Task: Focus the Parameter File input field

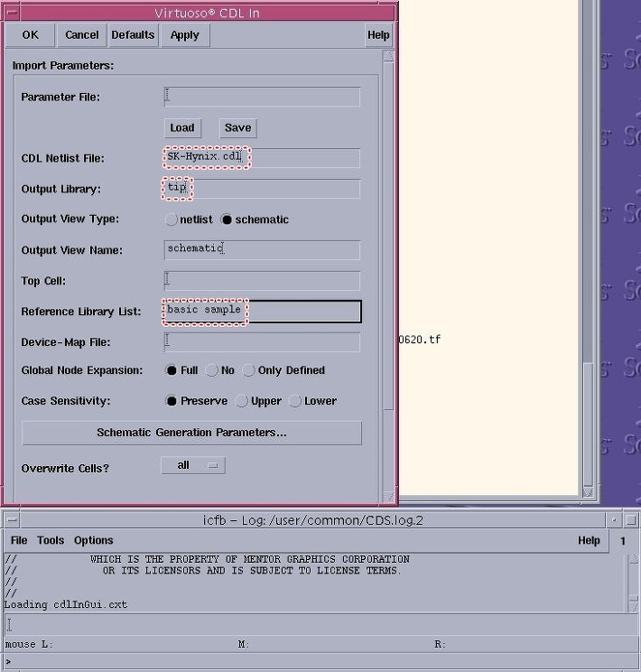Action: pyautogui.click(x=262, y=97)
